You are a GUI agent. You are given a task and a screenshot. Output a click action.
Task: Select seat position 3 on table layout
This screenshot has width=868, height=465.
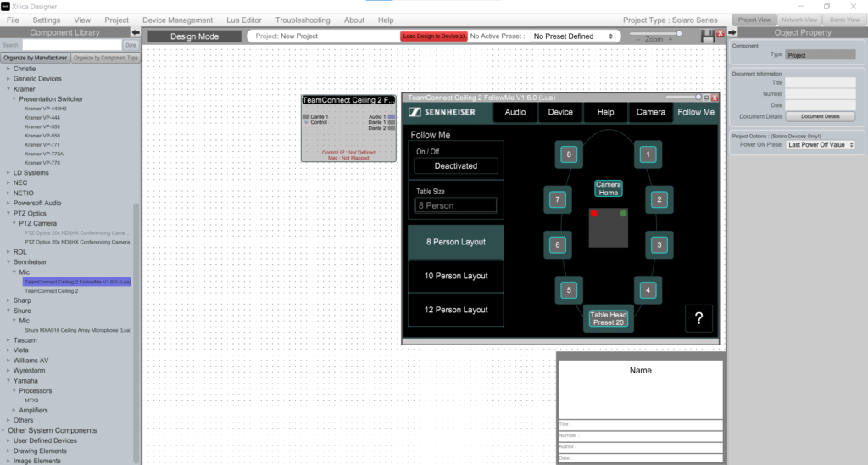click(x=659, y=244)
